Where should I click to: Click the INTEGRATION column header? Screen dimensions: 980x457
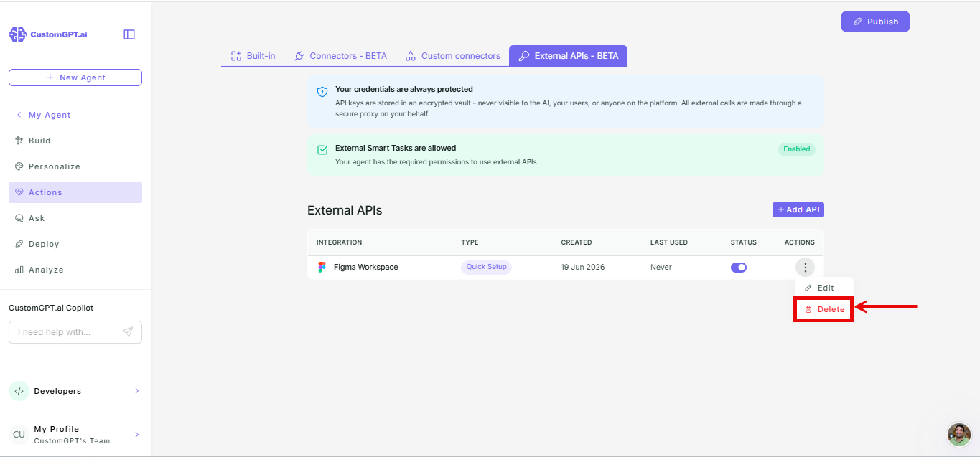339,242
